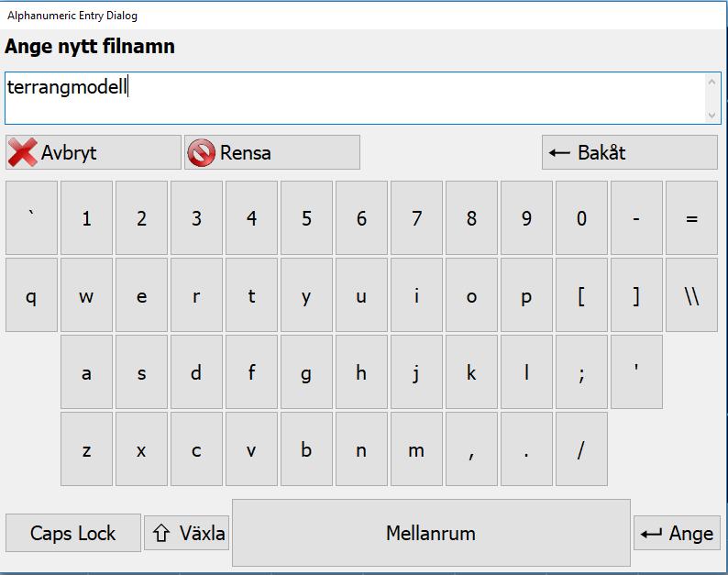Toggle Växla shift key

(187, 533)
